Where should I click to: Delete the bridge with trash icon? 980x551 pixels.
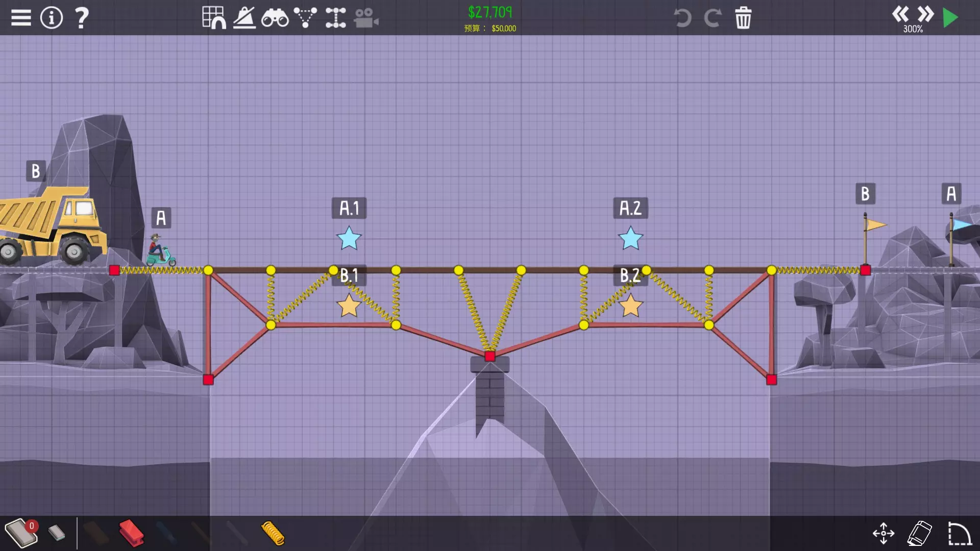(743, 18)
